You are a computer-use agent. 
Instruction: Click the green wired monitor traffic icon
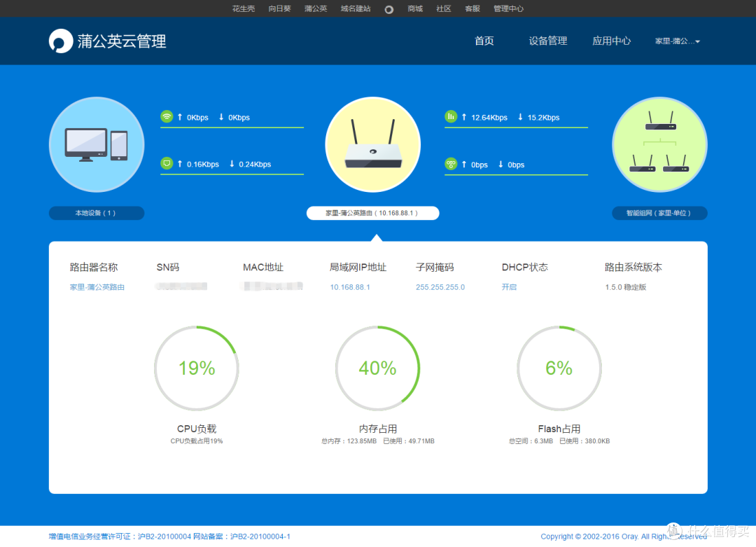pyautogui.click(x=167, y=163)
